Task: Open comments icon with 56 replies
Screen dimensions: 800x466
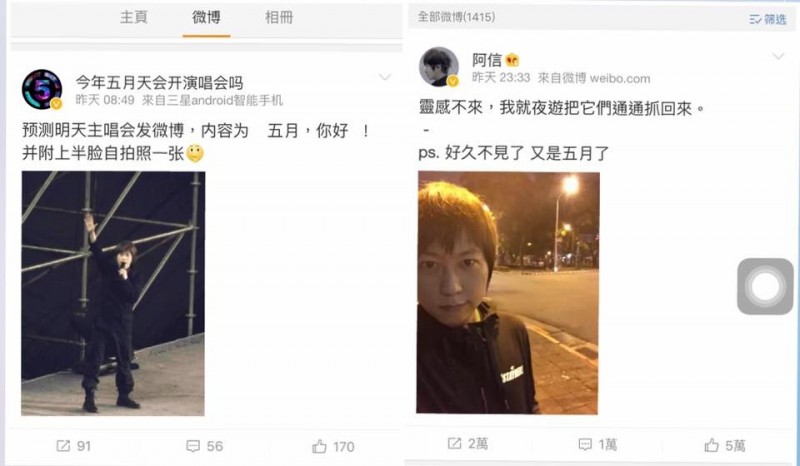Action: coord(193,446)
